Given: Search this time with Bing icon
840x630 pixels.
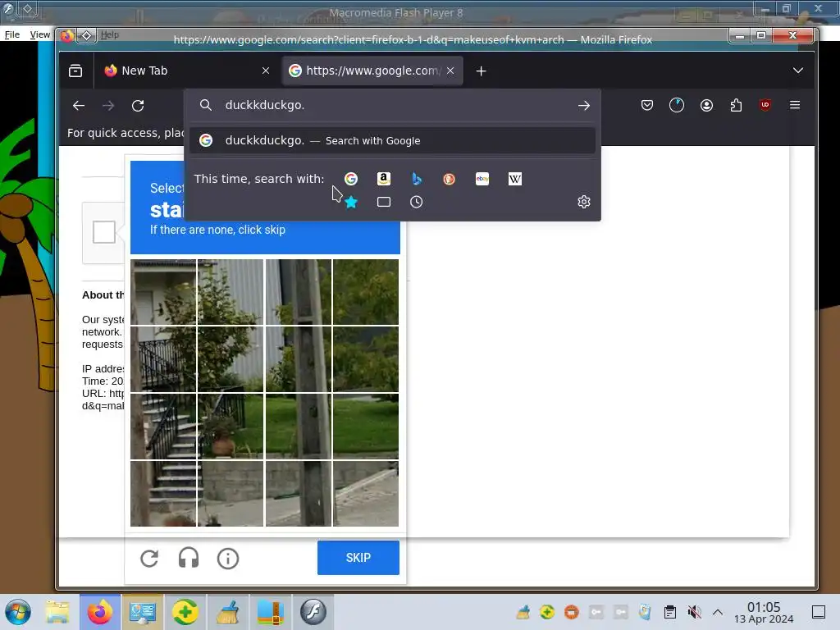Looking at the screenshot, I should pos(416,179).
